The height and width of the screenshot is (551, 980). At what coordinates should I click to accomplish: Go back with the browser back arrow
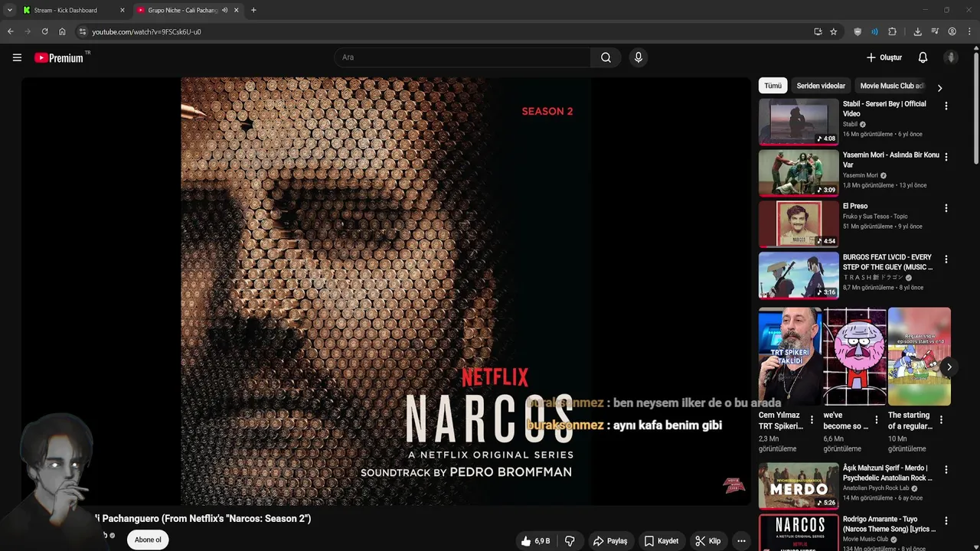(x=10, y=31)
